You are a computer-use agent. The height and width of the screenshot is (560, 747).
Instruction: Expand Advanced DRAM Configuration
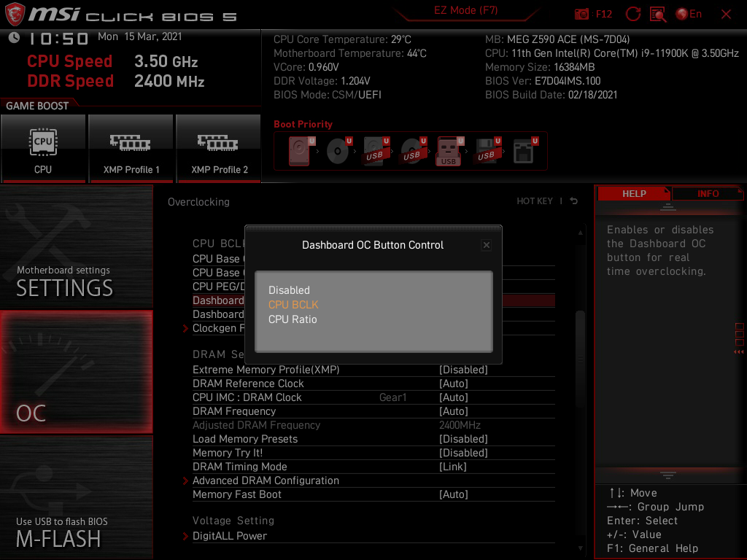pyautogui.click(x=266, y=481)
